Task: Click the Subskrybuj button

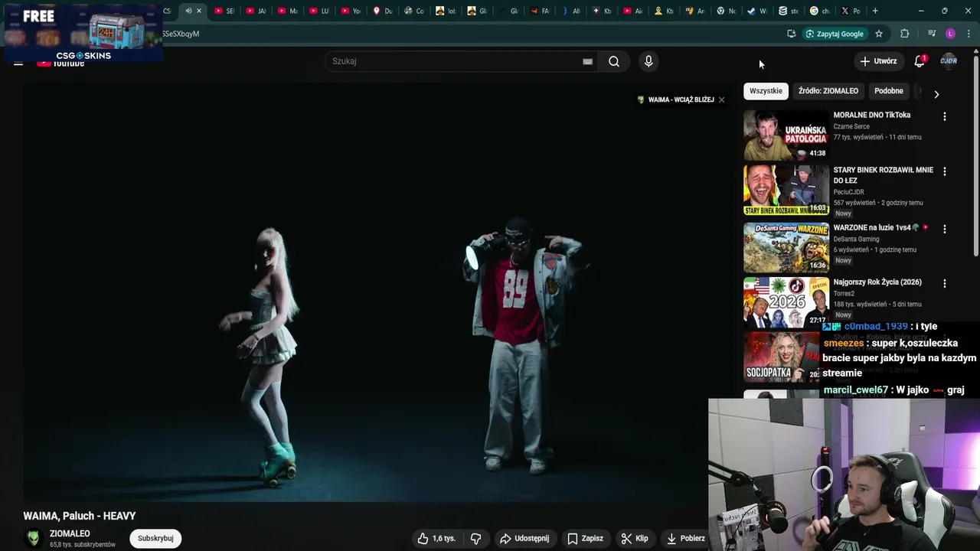Action: click(155, 539)
